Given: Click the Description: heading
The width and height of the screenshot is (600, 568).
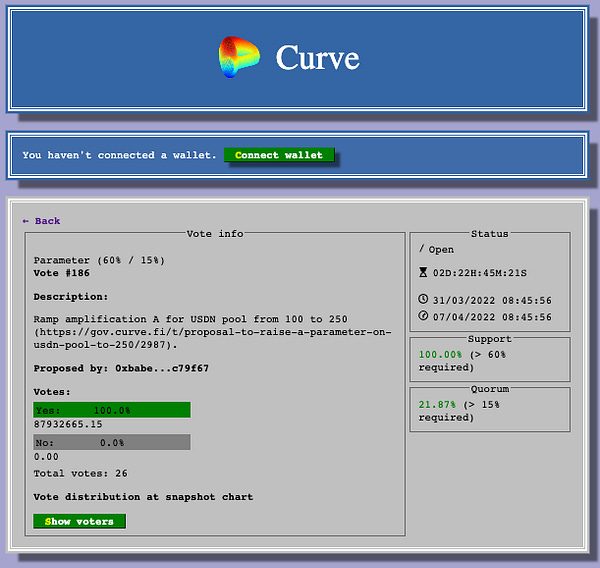Looking at the screenshot, I should [x=71, y=297].
